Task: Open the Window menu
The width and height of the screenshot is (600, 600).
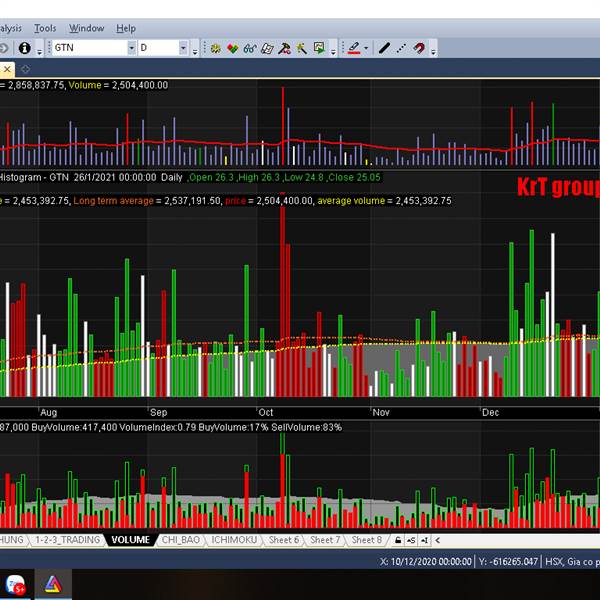Action: (86, 28)
